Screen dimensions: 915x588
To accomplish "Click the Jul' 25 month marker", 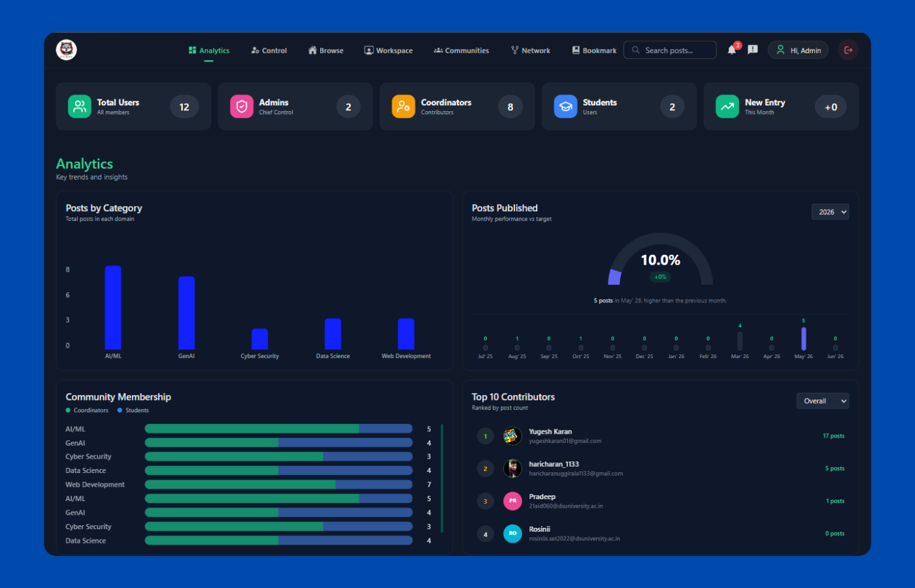I will [486, 348].
